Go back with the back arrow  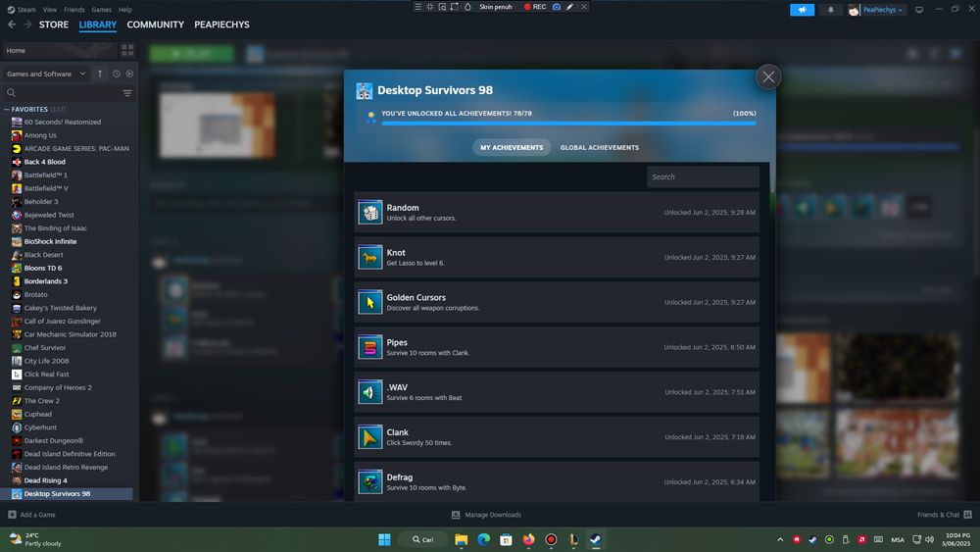click(12, 25)
